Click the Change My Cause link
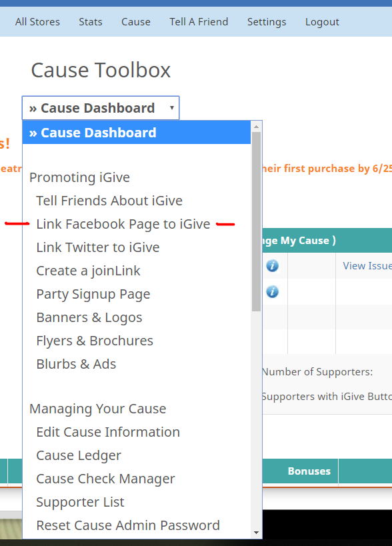Viewport: 392px width, 546px height. click(299, 240)
